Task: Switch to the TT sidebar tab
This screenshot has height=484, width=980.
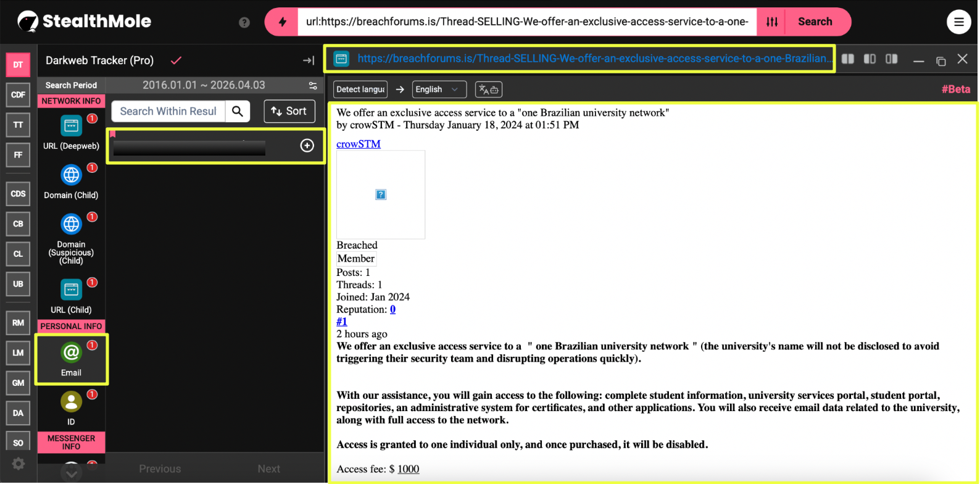Action: pos(18,125)
